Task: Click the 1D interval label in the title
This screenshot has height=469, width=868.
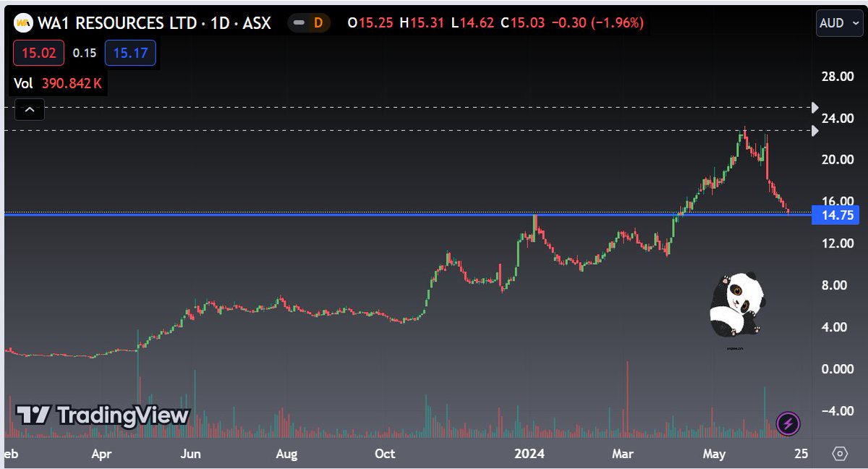Action: coord(218,23)
